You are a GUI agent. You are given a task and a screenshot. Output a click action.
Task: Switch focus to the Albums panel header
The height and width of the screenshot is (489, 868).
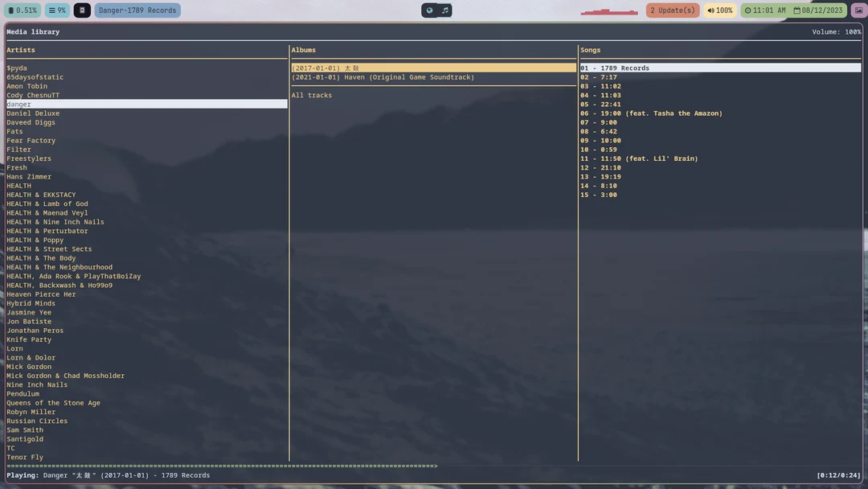point(304,49)
